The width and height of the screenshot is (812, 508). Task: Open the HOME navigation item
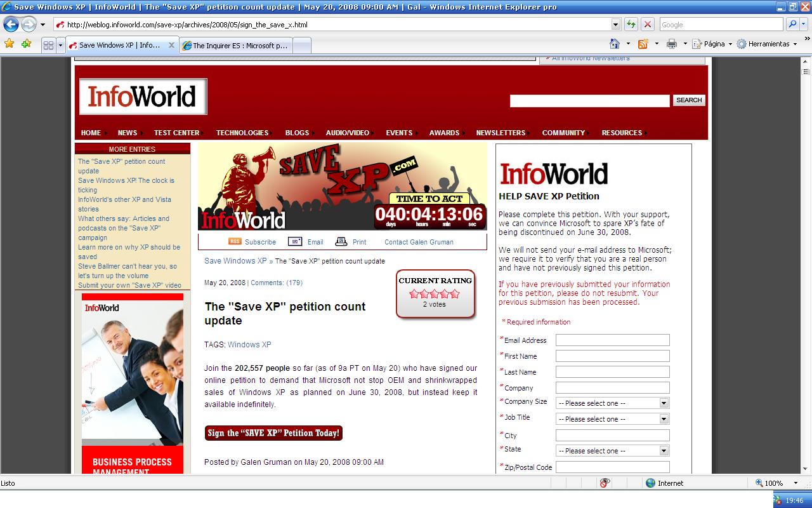point(91,133)
